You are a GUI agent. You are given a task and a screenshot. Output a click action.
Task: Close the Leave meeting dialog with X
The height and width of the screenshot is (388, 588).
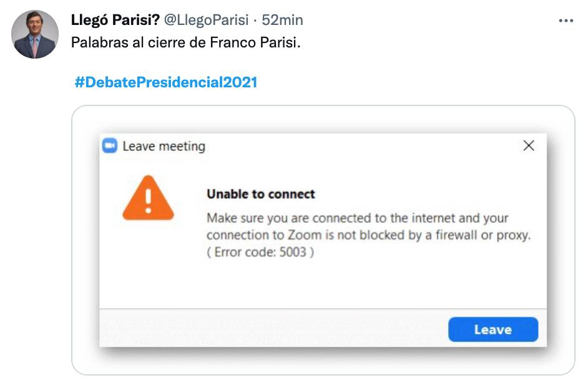point(529,146)
